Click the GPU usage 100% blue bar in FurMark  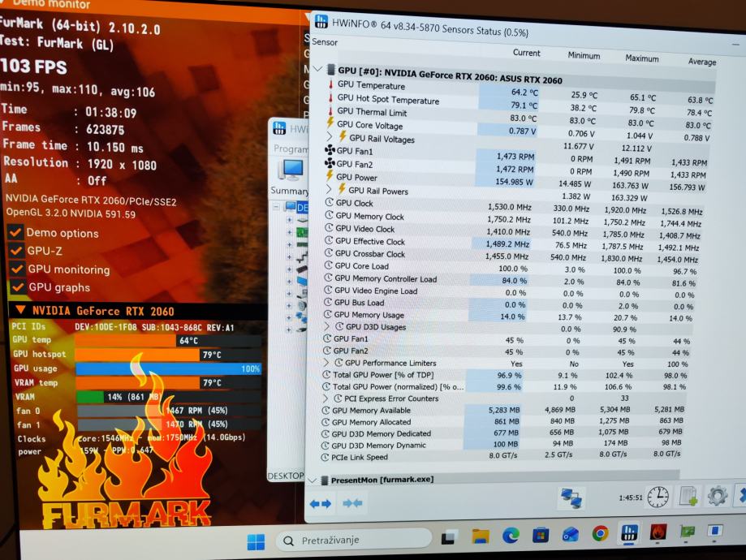(x=168, y=368)
